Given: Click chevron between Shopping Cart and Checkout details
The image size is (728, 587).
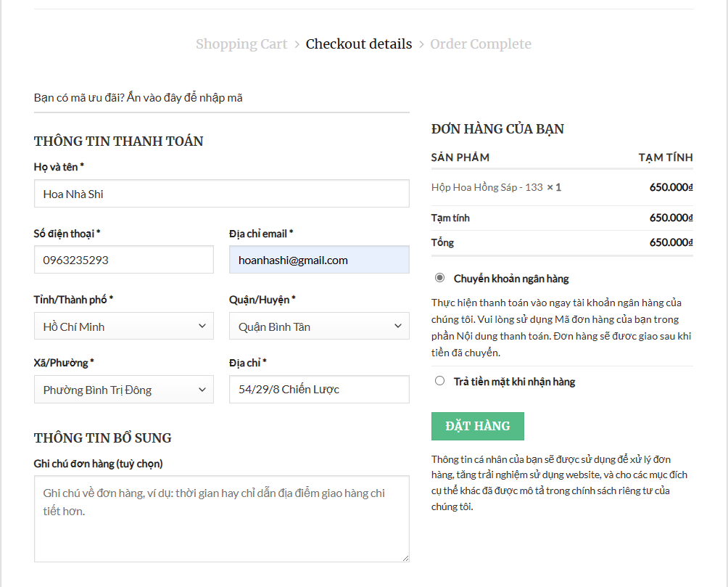Looking at the screenshot, I should 297,45.
